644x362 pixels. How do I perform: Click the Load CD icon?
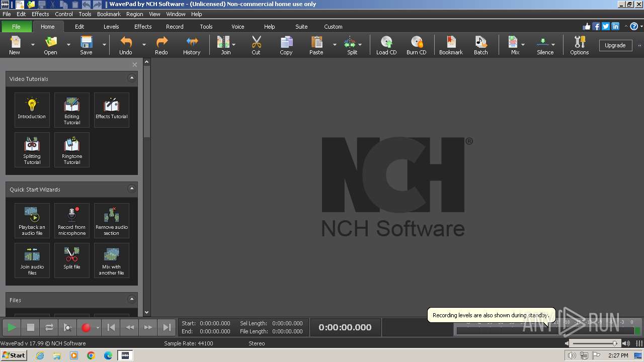(x=386, y=45)
